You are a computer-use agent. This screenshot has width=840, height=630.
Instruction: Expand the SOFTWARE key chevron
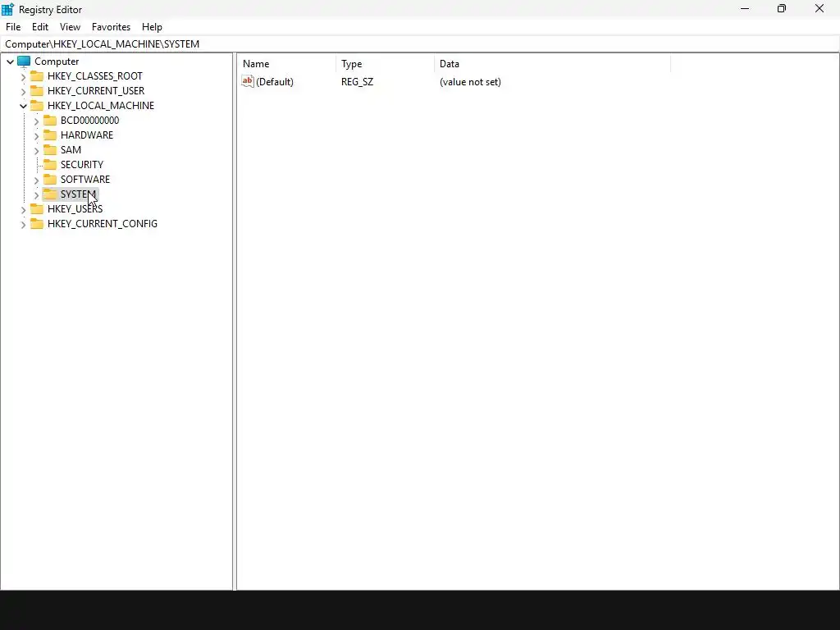(x=36, y=180)
